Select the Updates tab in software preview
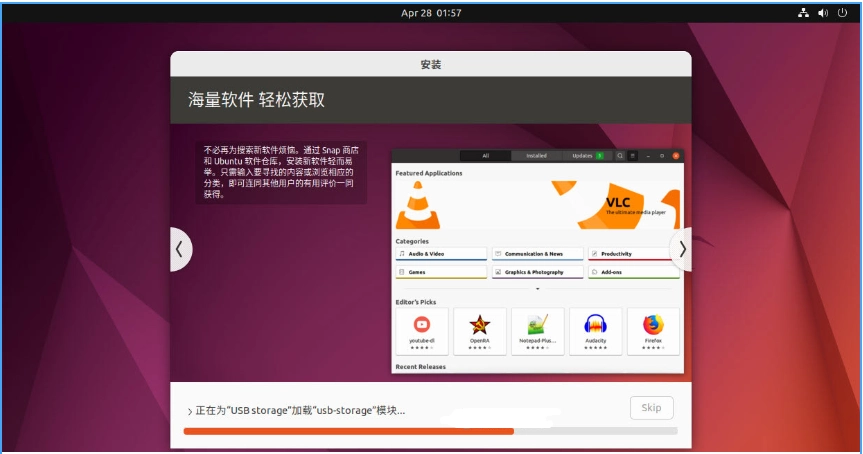The height and width of the screenshot is (454, 863). point(587,156)
